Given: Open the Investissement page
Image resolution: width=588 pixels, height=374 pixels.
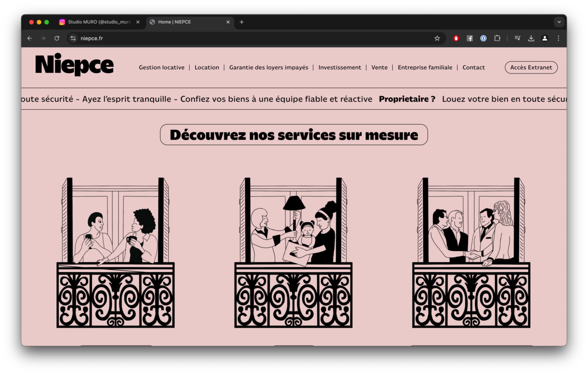Looking at the screenshot, I should (340, 68).
